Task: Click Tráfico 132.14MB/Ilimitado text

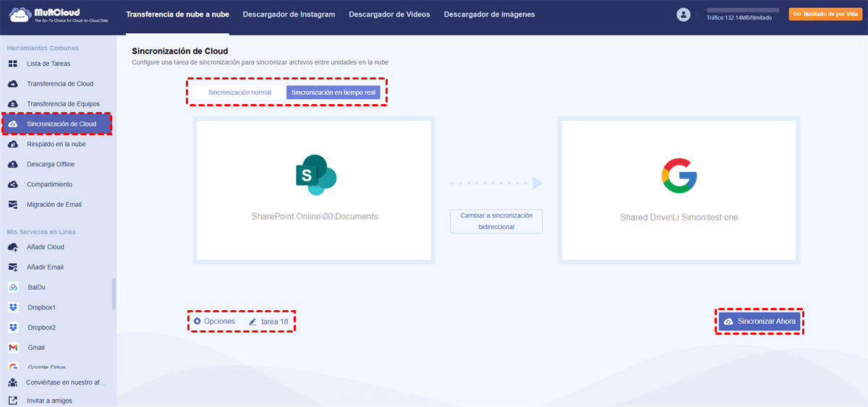Action: click(x=739, y=18)
